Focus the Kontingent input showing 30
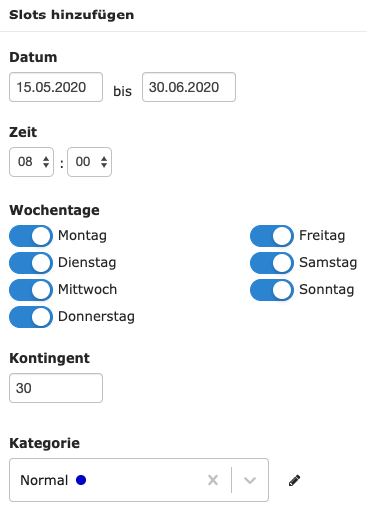The height and width of the screenshot is (513, 367). [56, 388]
